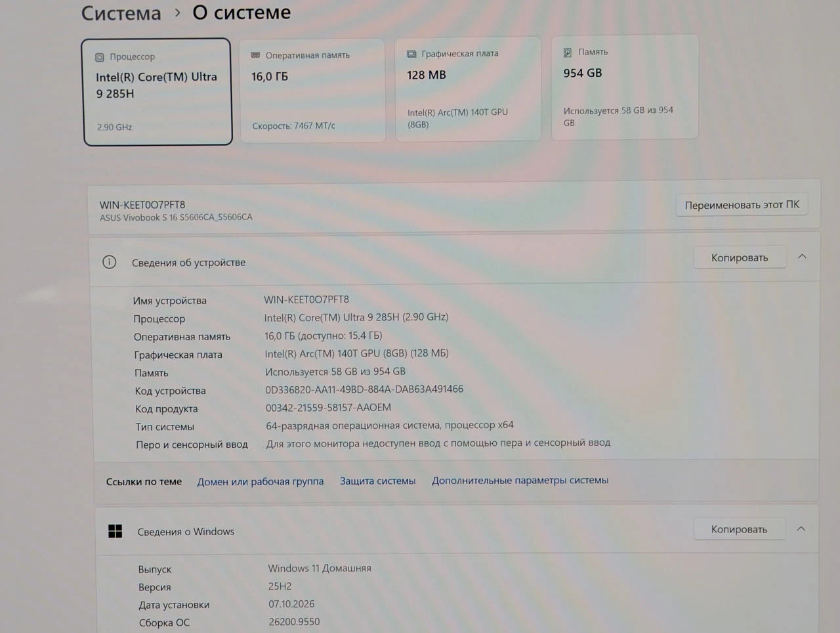Click the Ссылки по теме label
Image resolution: width=840 pixels, height=633 pixels.
144,481
